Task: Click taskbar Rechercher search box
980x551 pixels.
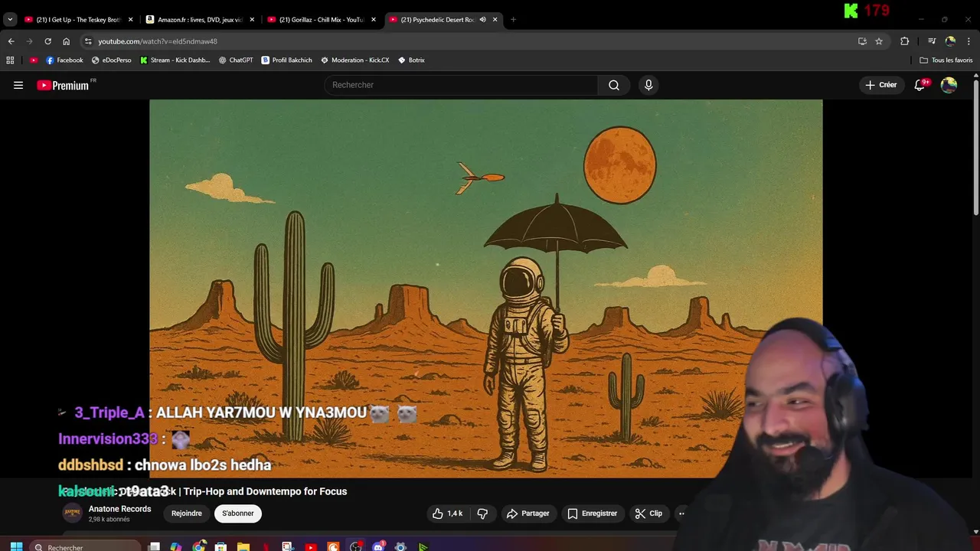Action: (x=86, y=546)
